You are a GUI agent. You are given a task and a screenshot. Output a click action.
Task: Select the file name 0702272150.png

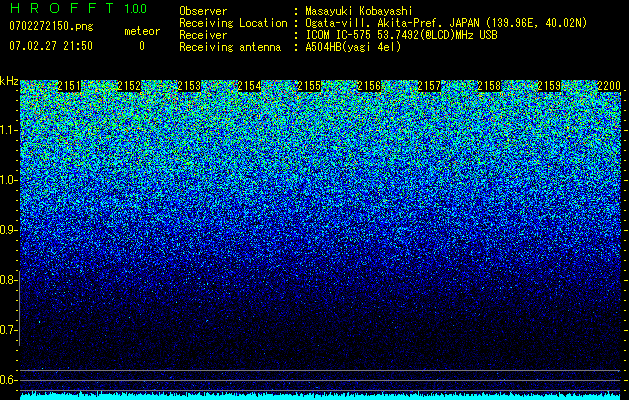click(51, 27)
